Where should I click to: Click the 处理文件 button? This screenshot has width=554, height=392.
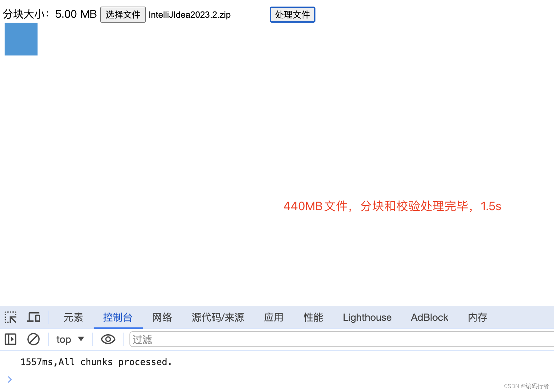click(x=292, y=14)
